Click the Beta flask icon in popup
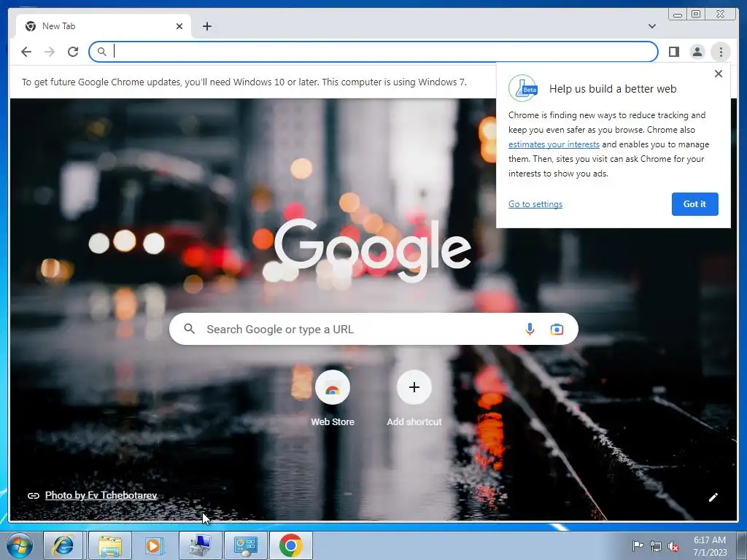Screen dimensions: 747x560 tap(523, 88)
